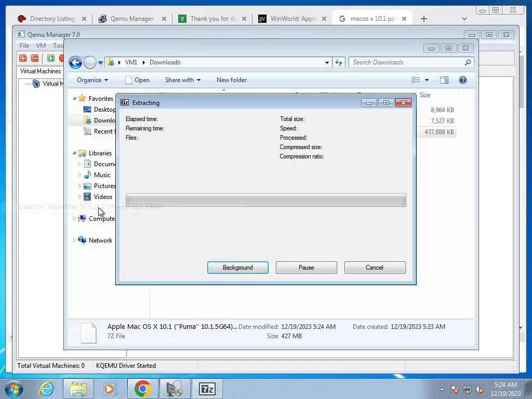Click the 7z icon in Extracting title bar
The width and height of the screenshot is (532, 399).
[125, 102]
